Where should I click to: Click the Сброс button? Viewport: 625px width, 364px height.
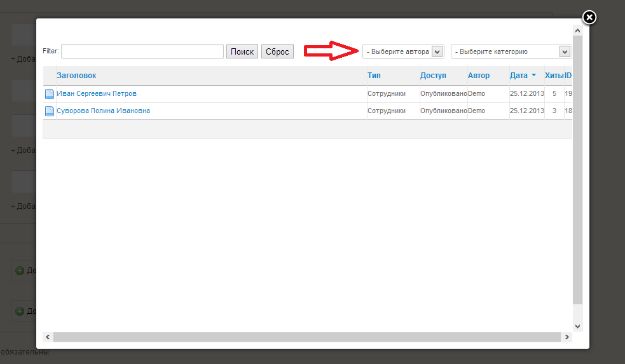point(277,51)
